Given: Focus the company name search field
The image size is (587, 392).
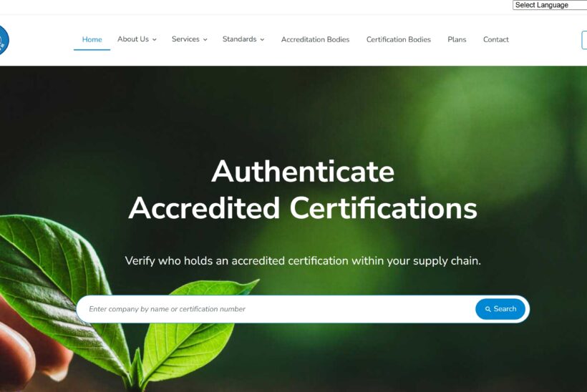Looking at the screenshot, I should (x=277, y=309).
